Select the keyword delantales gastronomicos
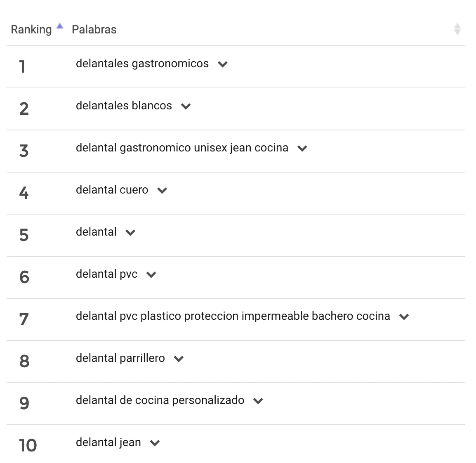The height and width of the screenshot is (463, 476). pos(142,64)
